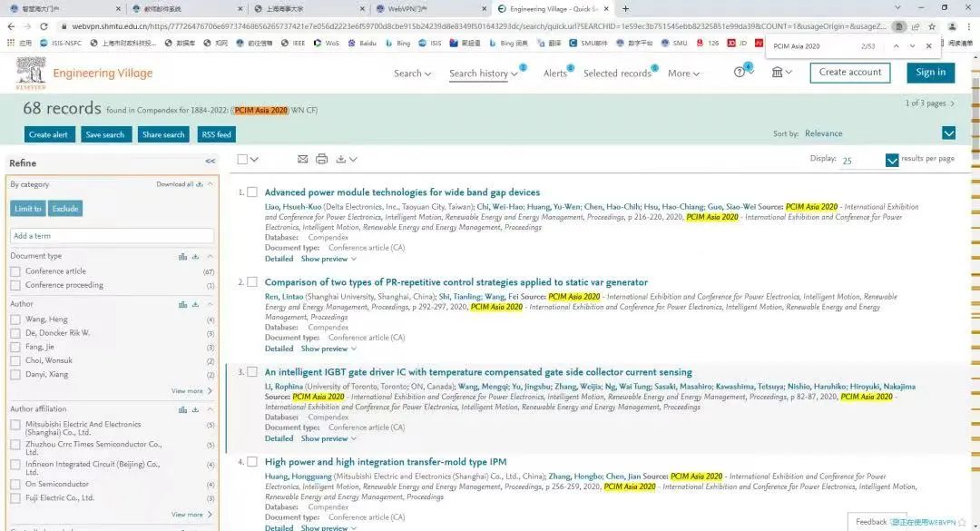Open the Selected records menu item
This screenshot has height=531, width=980.
coord(617,74)
